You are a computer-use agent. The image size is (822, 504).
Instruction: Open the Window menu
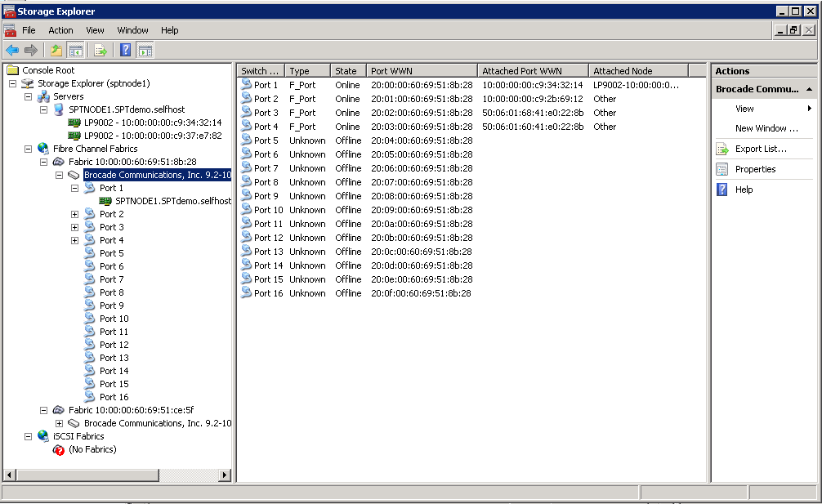click(x=132, y=30)
